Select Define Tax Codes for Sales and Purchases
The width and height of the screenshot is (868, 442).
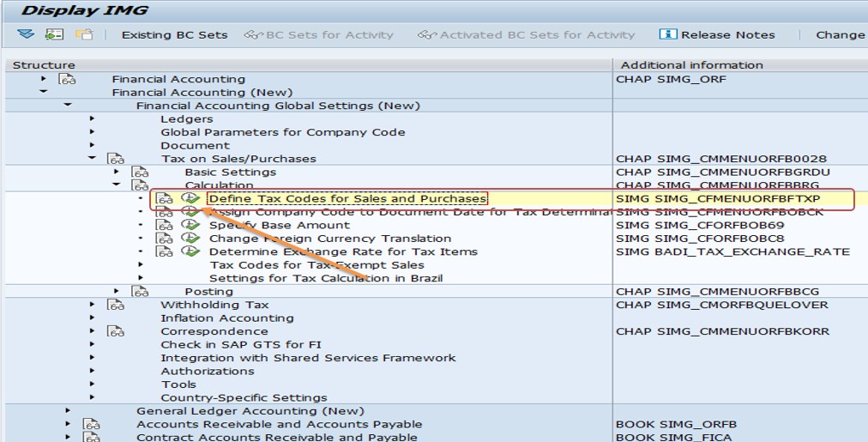347,199
